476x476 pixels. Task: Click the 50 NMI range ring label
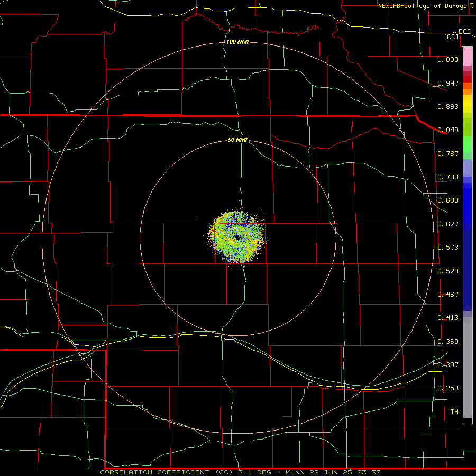coord(237,140)
